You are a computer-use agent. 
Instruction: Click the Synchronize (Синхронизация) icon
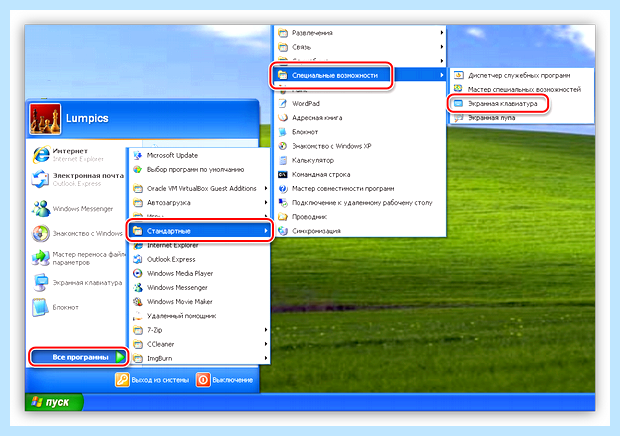point(283,231)
